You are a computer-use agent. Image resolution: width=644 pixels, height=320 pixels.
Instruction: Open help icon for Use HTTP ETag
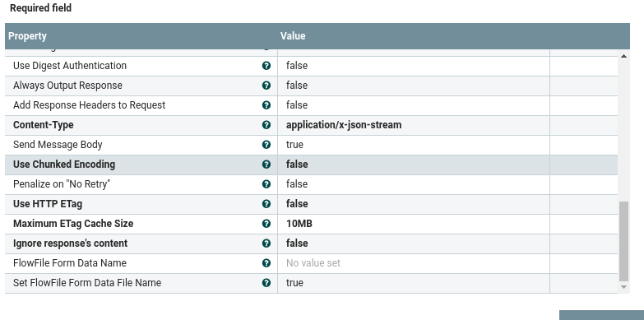tap(266, 204)
